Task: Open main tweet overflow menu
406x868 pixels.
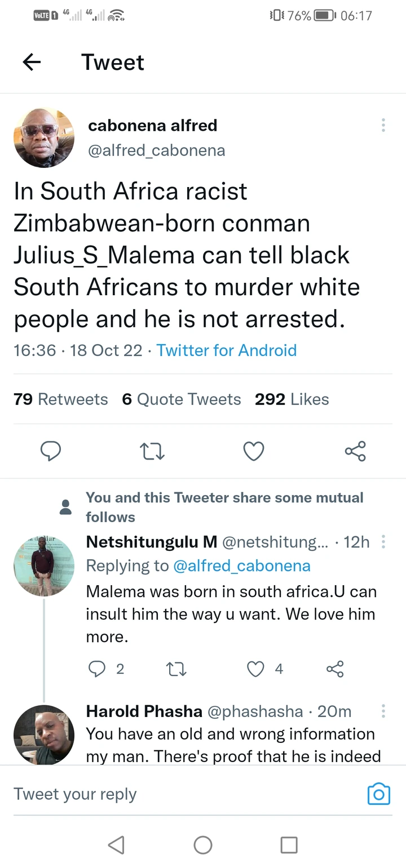Action: 383,125
